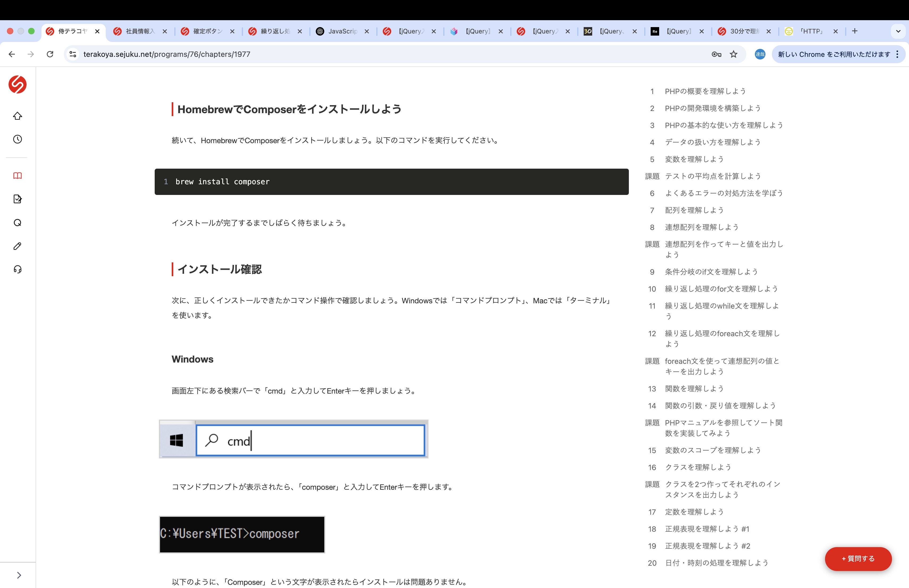Go back with browser back arrow

tap(12, 54)
